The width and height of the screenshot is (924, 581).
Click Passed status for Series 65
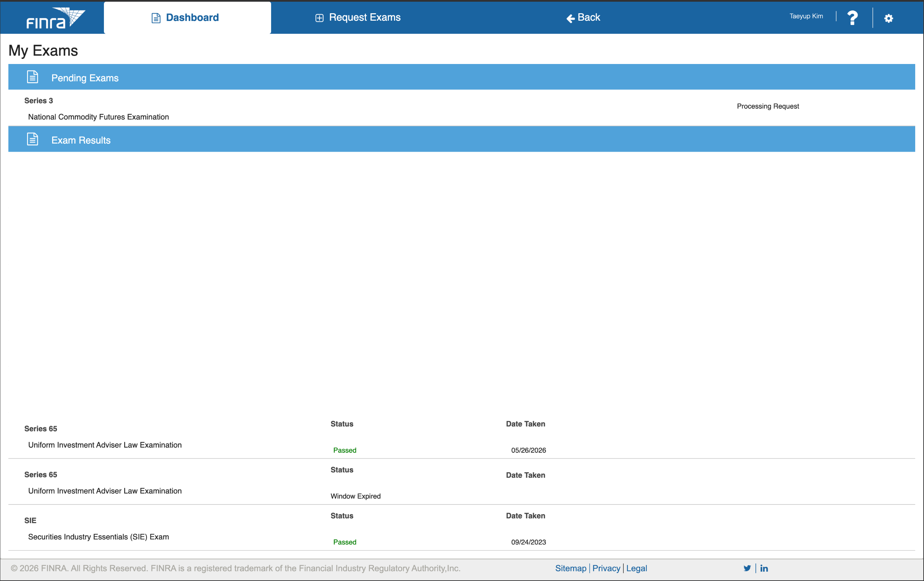coord(345,450)
